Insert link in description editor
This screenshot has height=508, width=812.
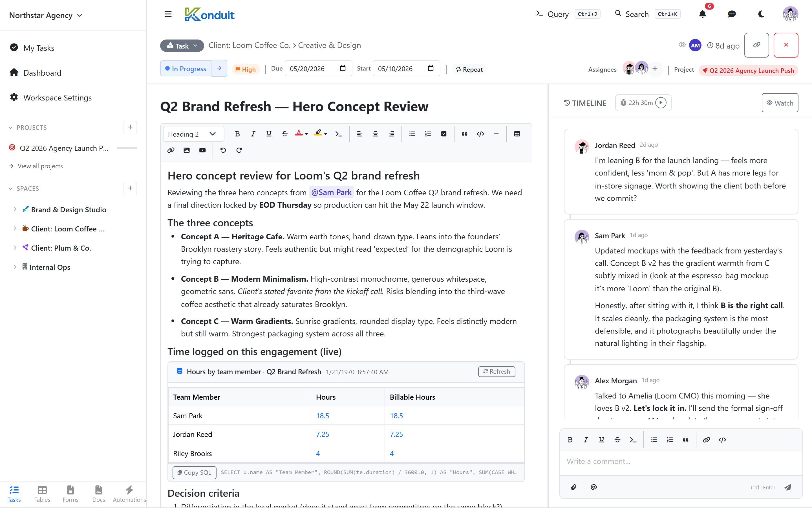tap(171, 150)
